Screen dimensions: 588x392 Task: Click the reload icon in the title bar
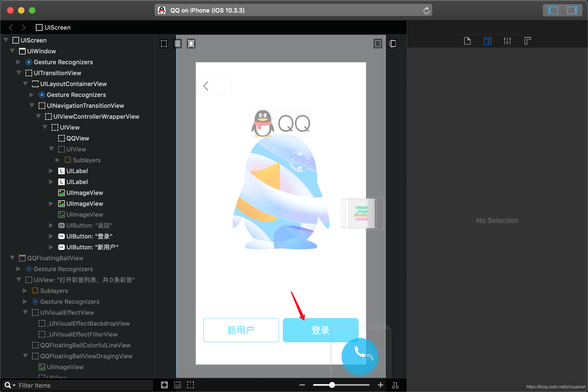tap(426, 10)
